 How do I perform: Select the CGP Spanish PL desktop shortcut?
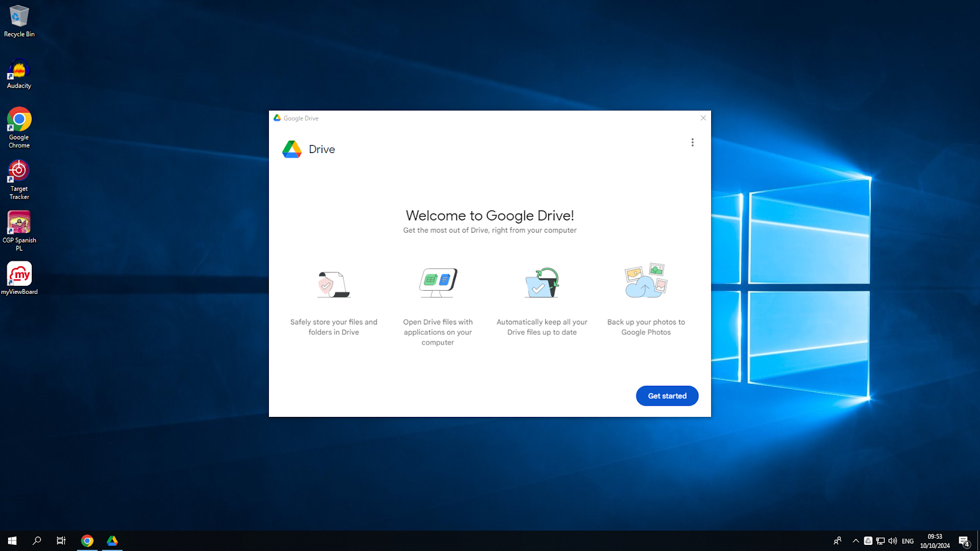click(x=19, y=231)
